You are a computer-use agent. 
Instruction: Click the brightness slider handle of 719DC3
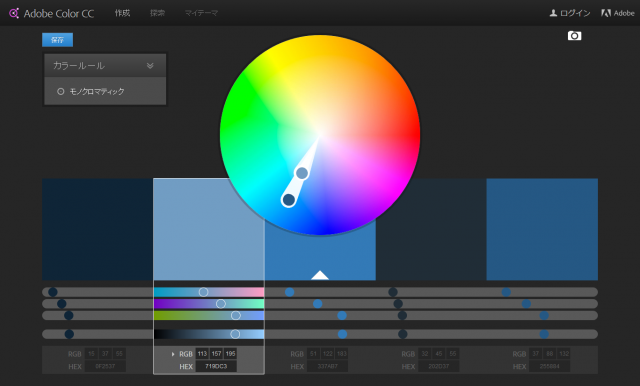coord(235,334)
